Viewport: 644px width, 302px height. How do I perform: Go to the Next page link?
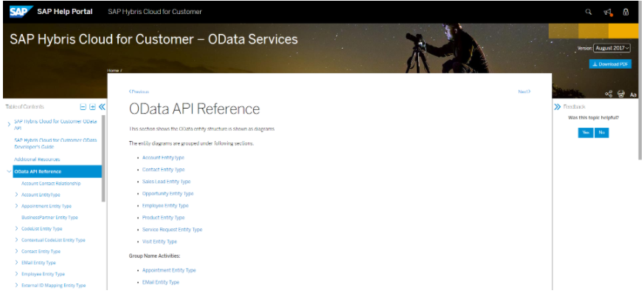pos(524,92)
